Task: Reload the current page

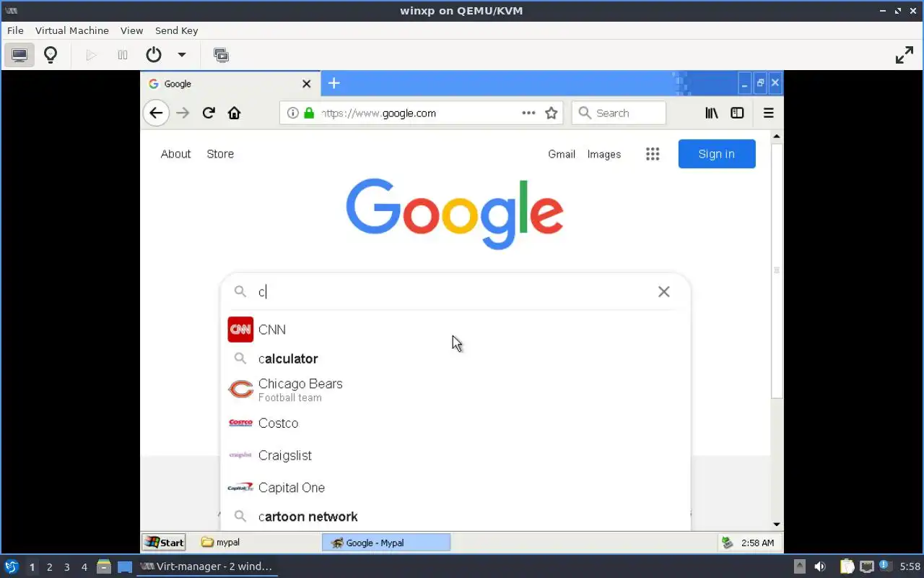Action: pyautogui.click(x=209, y=113)
